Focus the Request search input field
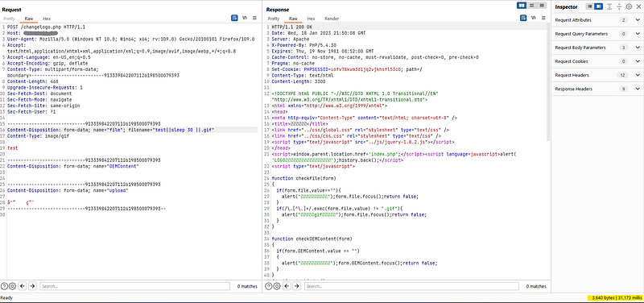This screenshot has width=644, height=303. pos(134,286)
